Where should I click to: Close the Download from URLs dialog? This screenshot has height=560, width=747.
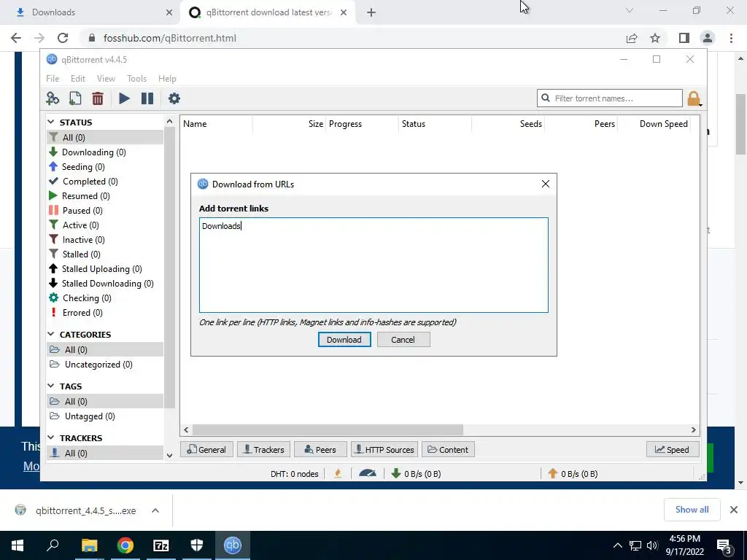(546, 184)
